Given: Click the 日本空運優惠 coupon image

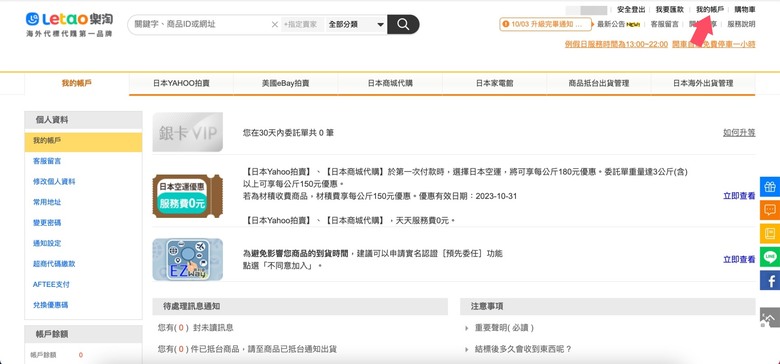Looking at the screenshot, I should (x=188, y=196).
